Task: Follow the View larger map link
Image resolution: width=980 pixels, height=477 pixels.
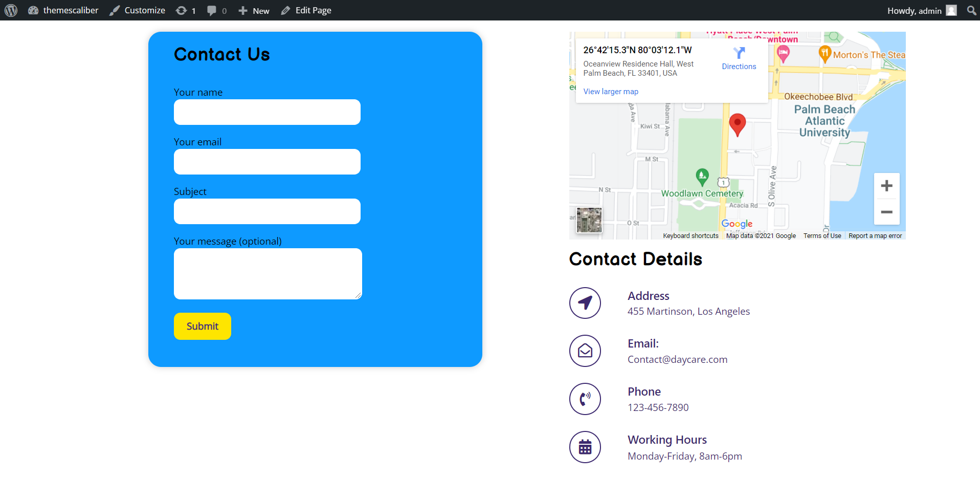Action: 611,92
